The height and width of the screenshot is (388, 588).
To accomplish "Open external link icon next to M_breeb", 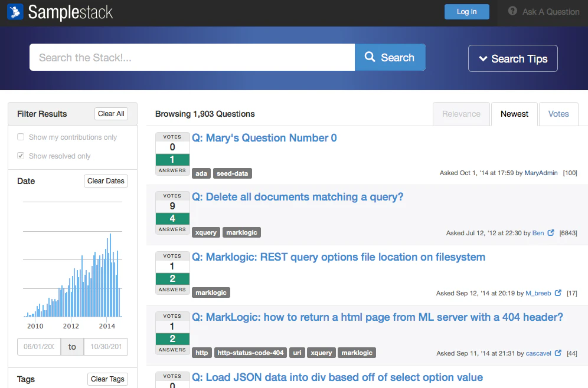I will pos(558,293).
